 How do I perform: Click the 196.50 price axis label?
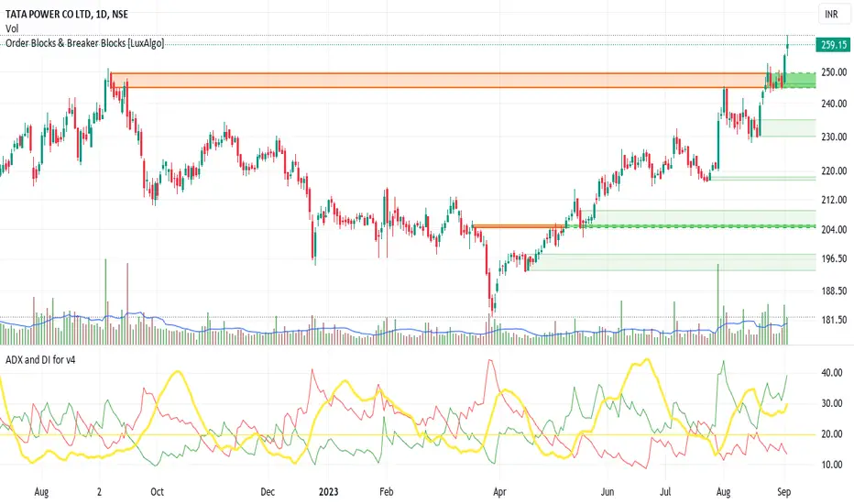(834, 258)
